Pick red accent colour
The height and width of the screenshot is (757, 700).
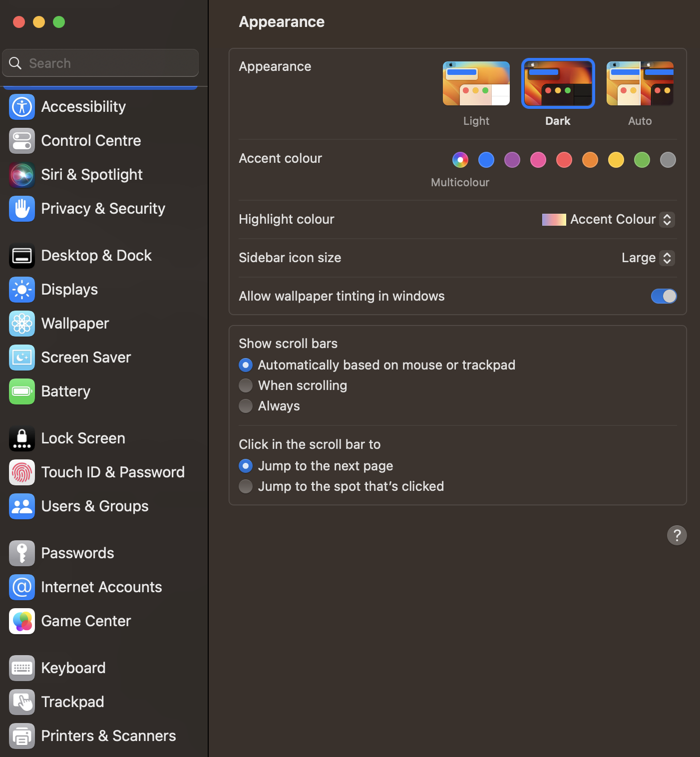564,160
